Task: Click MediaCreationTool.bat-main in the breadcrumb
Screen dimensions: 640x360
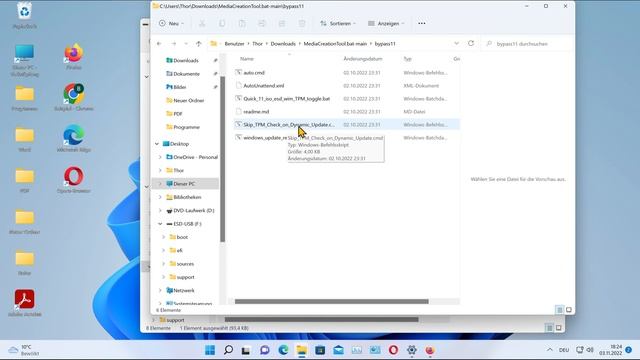Action: tap(335, 44)
